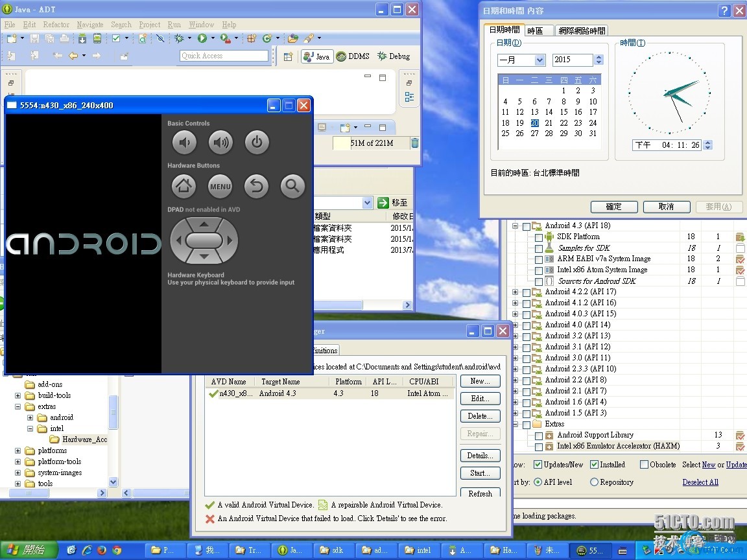Open the DDMS perspective
Image resolution: width=747 pixels, height=560 pixels.
[353, 56]
